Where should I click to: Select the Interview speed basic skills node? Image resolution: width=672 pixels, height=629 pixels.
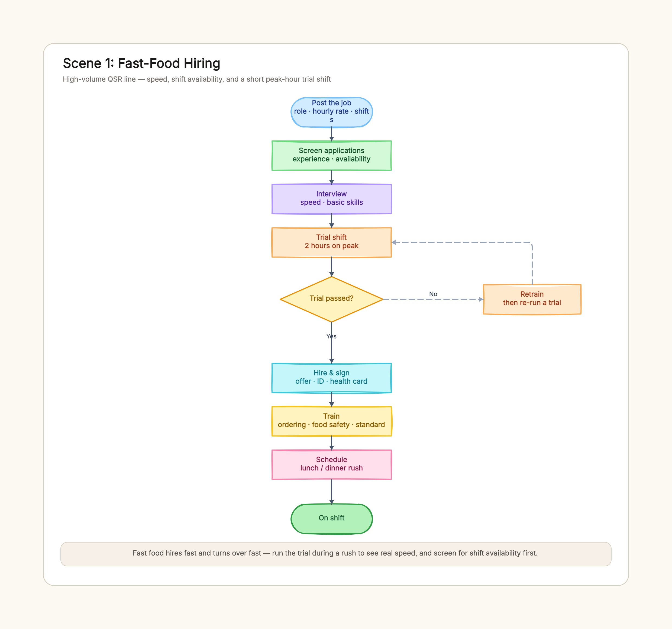(x=331, y=199)
